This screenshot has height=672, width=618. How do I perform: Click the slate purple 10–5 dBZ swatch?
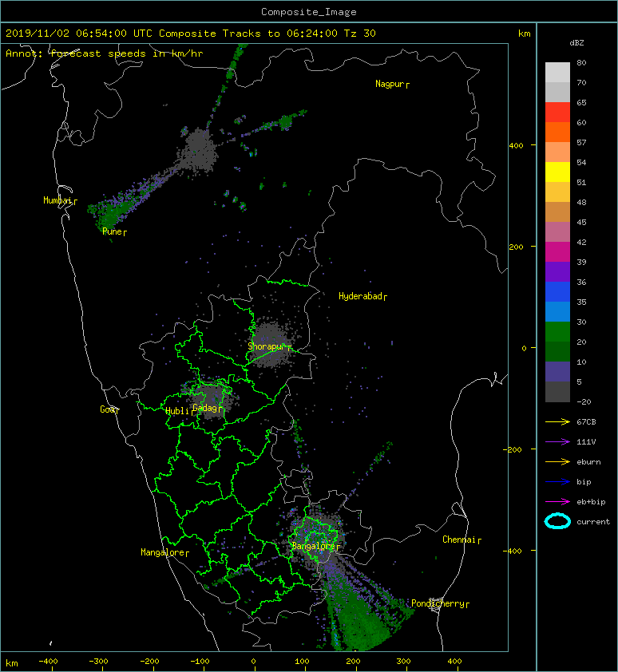[557, 372]
